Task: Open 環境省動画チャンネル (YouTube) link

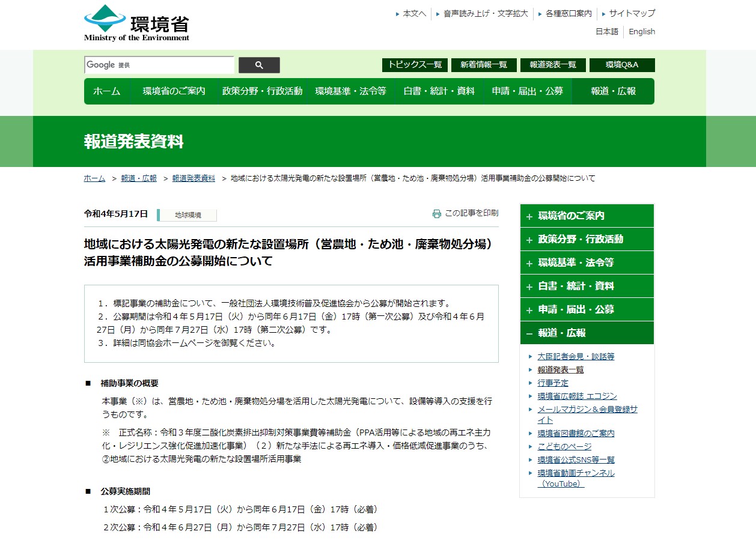Action: tap(576, 478)
